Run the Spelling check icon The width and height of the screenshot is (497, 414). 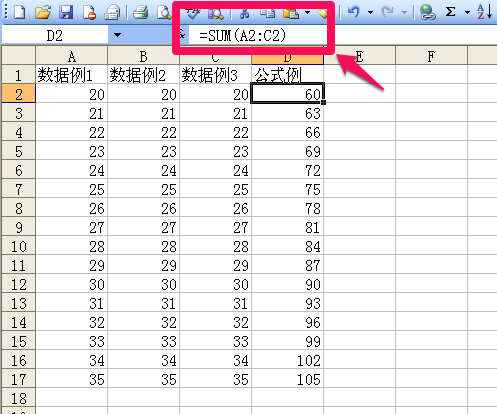point(192,13)
